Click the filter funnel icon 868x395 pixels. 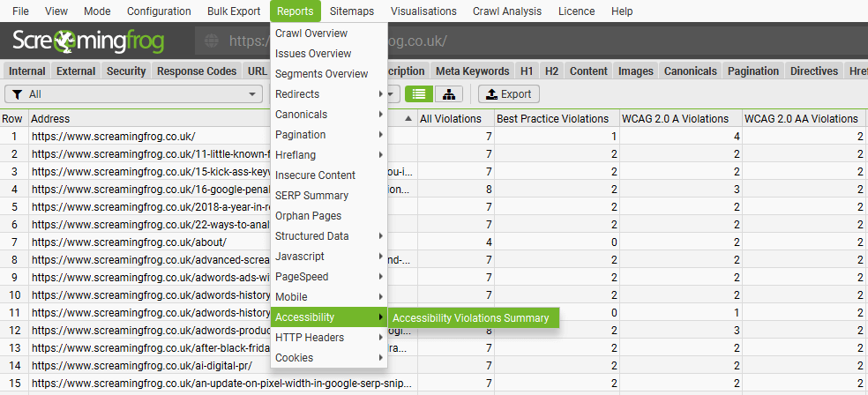point(17,94)
